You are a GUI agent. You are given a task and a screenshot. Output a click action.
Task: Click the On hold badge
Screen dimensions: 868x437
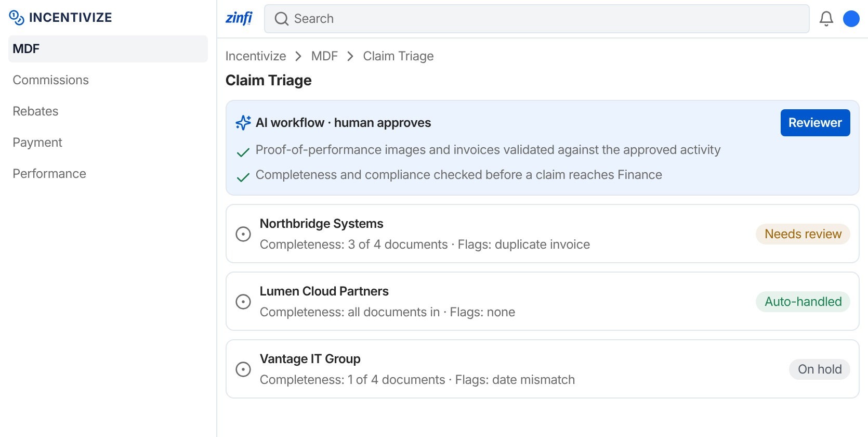click(x=820, y=369)
